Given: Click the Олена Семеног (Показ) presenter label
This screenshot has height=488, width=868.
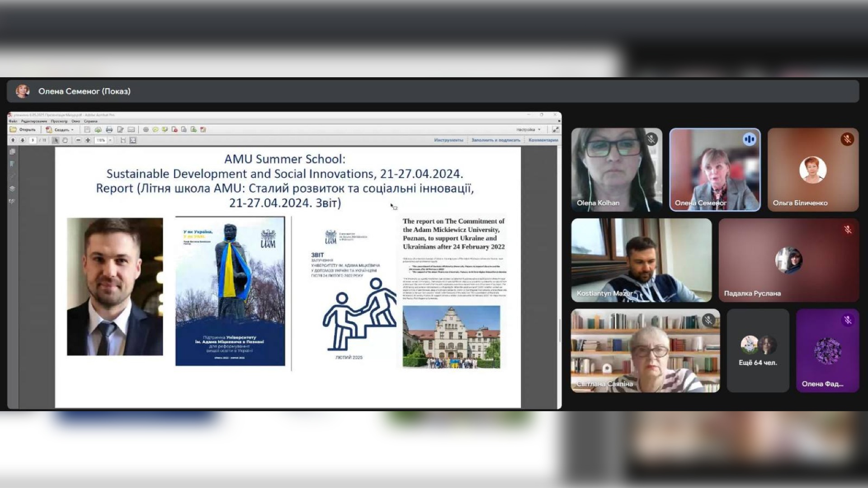Looking at the screenshot, I should 84,91.
